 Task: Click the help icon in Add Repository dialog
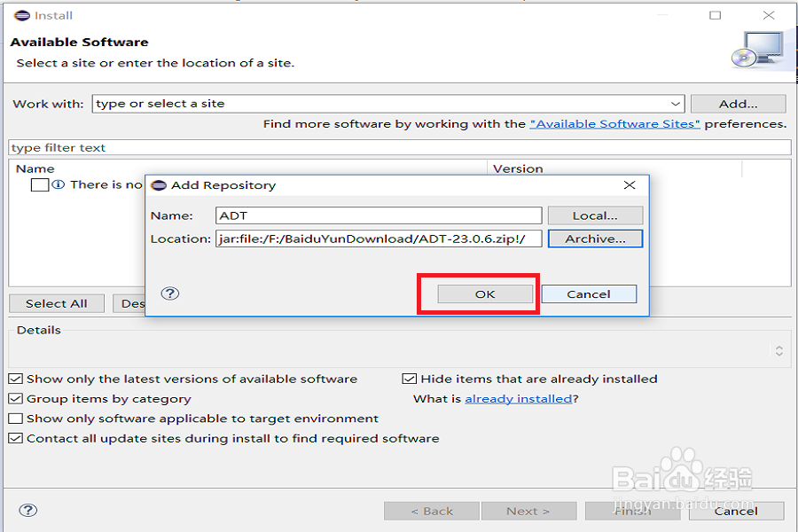pos(170,293)
